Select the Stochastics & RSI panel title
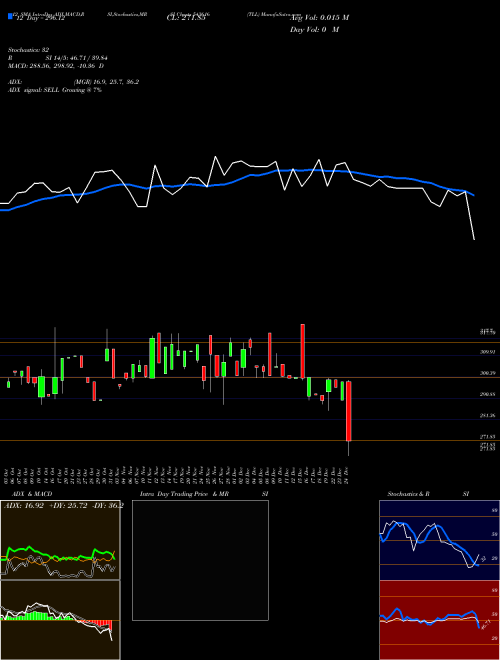 [428, 494]
